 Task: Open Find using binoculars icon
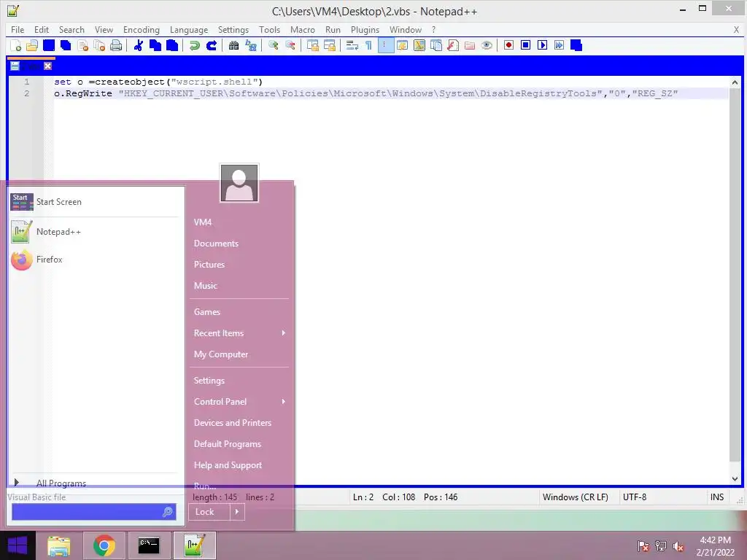pos(233,45)
